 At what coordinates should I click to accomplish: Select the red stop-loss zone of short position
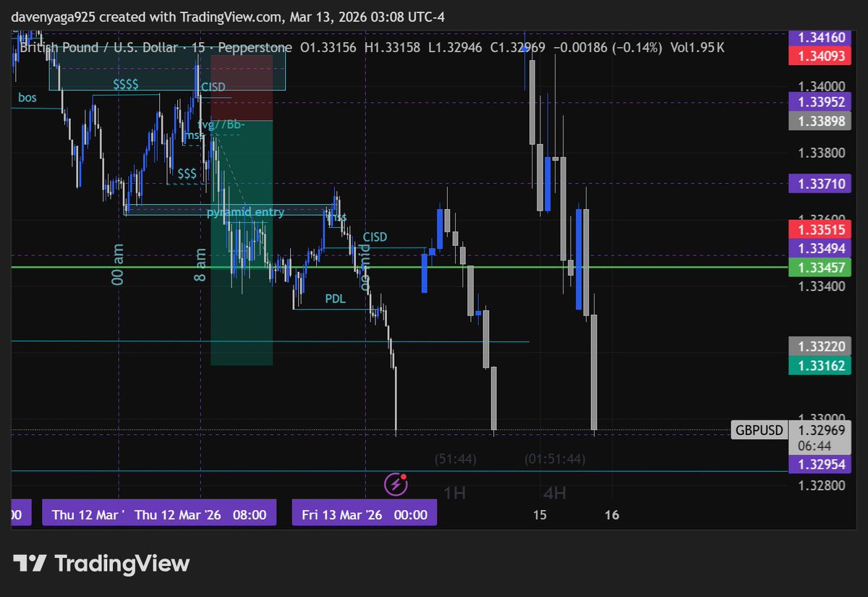point(242,88)
